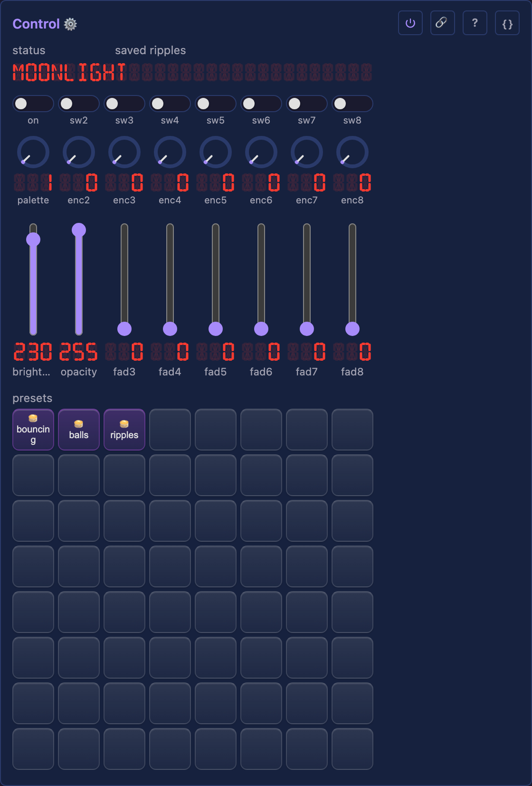Image resolution: width=532 pixels, height=786 pixels.
Task: Click the empty preset slot right of ripples
Action: click(170, 430)
